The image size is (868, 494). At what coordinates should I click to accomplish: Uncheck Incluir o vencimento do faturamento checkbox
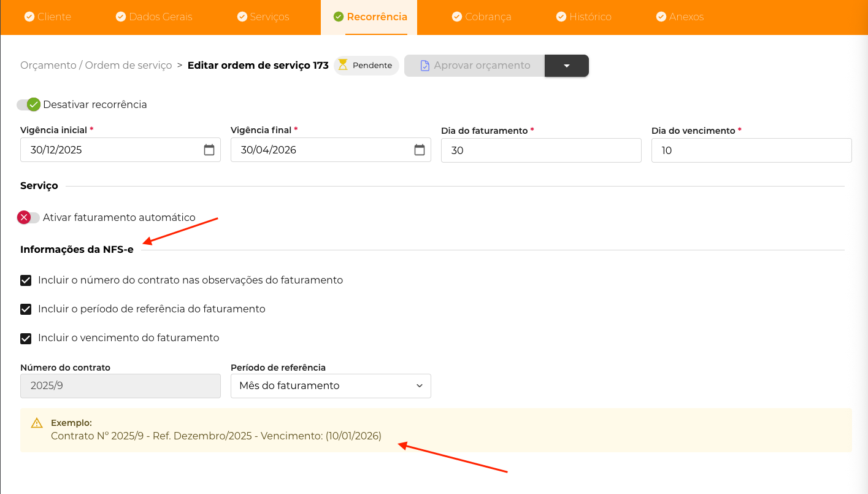[x=26, y=338]
